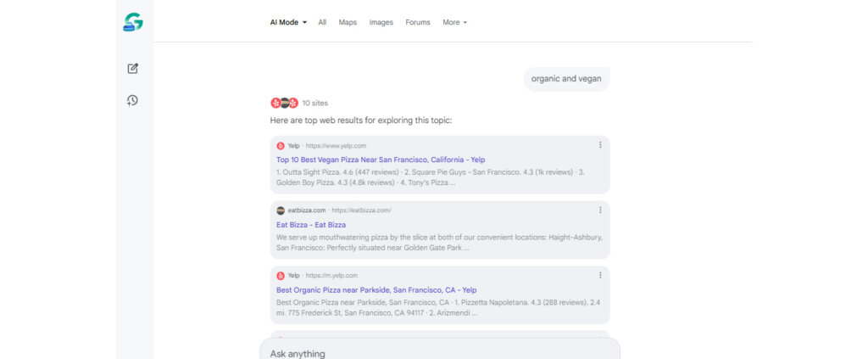Image resolution: width=868 pixels, height=359 pixels.
Task: Click the eatbizza.com favicon
Action: [281, 210]
